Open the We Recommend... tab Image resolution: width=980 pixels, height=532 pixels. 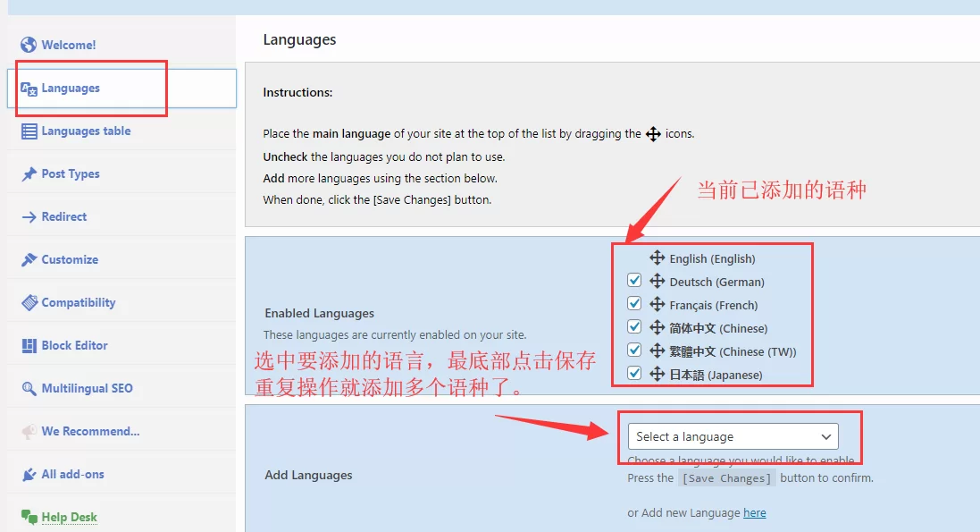click(121, 431)
